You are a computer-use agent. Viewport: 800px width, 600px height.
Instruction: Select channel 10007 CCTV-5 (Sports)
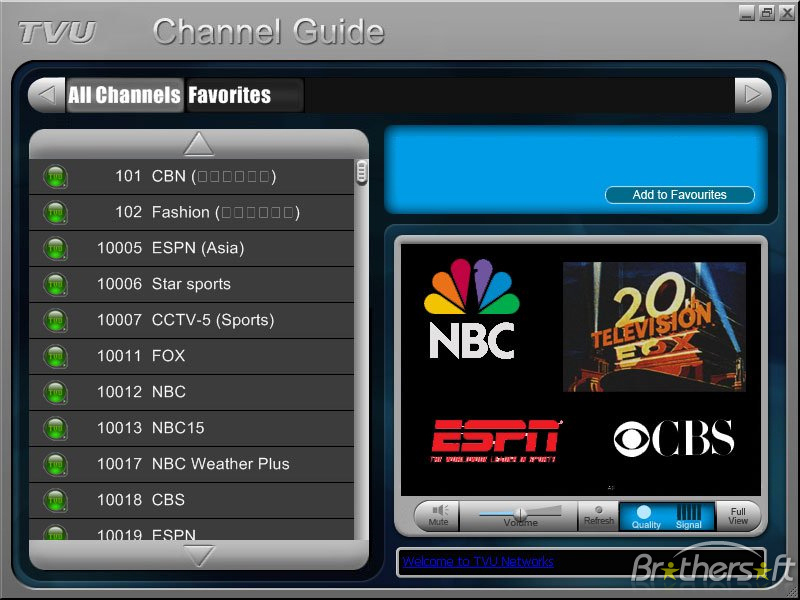(x=192, y=320)
